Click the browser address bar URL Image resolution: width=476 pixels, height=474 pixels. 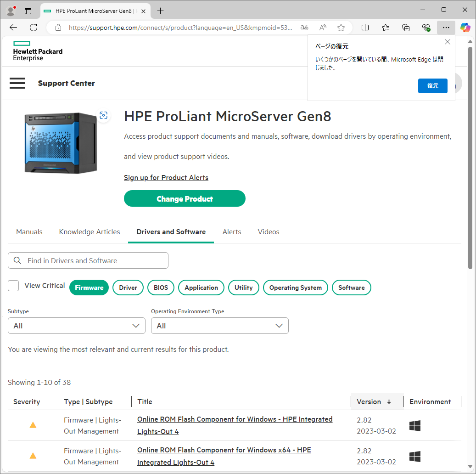click(x=180, y=28)
